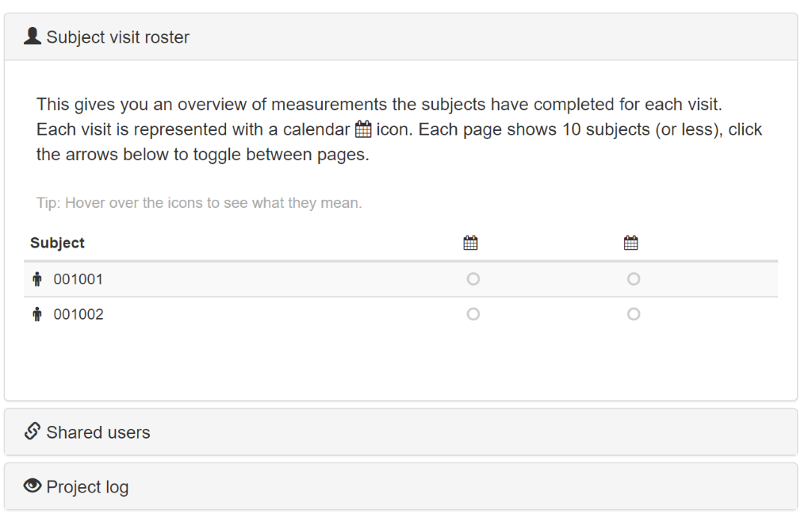
Task: Click the eye icon beside Project log
Action: tap(32, 486)
